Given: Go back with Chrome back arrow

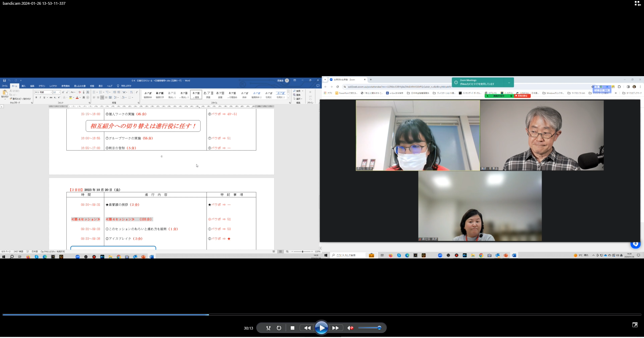Looking at the screenshot, I should click(326, 87).
